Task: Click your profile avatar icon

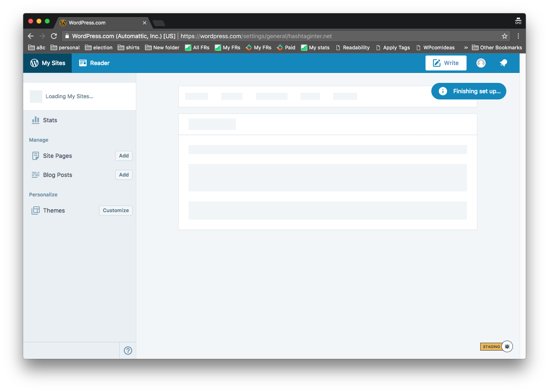Action: 481,63
